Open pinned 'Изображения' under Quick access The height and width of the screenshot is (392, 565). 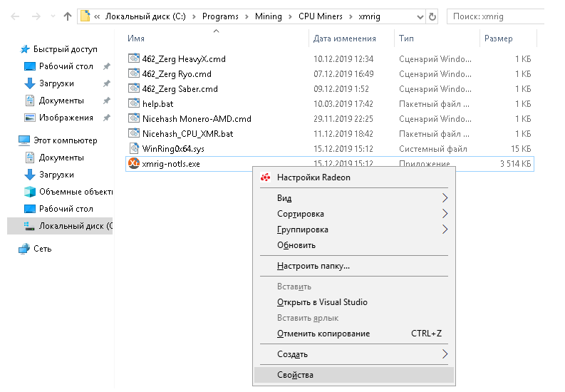(x=66, y=118)
